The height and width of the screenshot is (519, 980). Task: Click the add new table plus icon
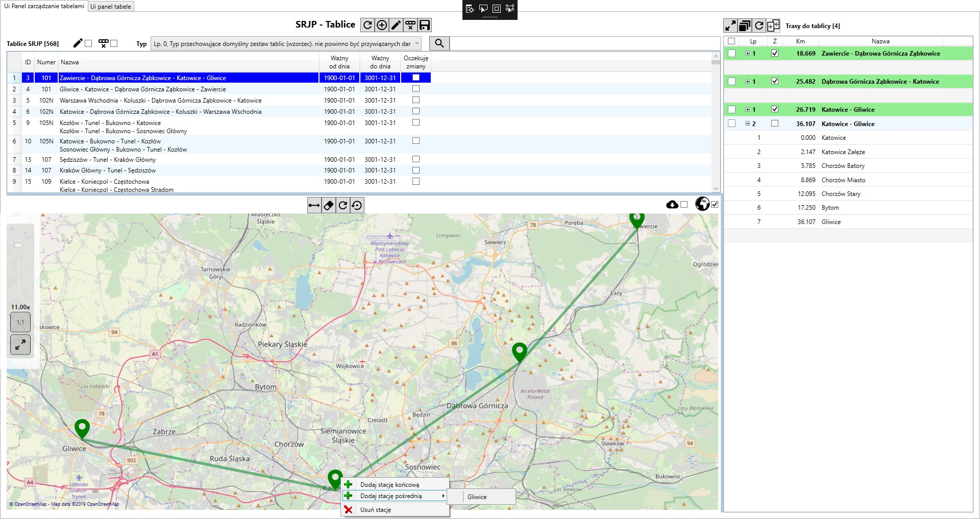(x=382, y=25)
